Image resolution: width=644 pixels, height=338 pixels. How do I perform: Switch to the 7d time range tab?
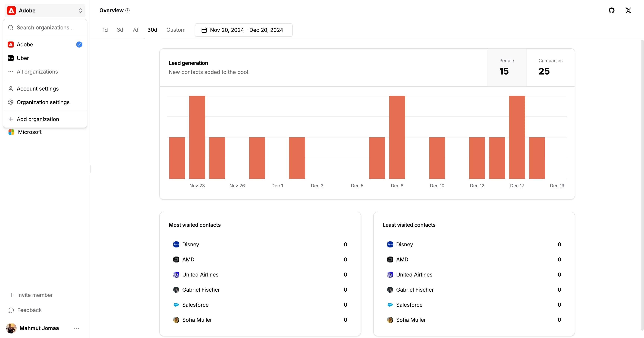click(x=135, y=30)
